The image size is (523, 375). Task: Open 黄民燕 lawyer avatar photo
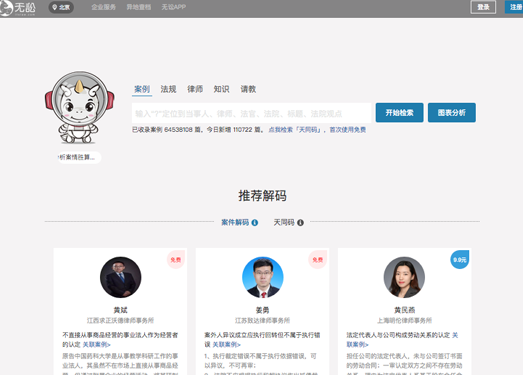tap(404, 277)
